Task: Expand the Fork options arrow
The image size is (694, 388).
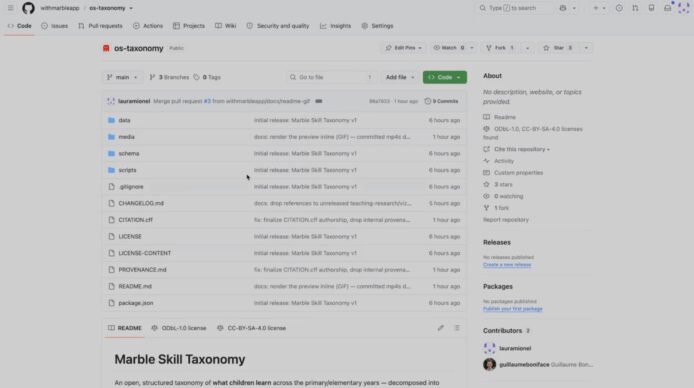Action: pyautogui.click(x=527, y=48)
